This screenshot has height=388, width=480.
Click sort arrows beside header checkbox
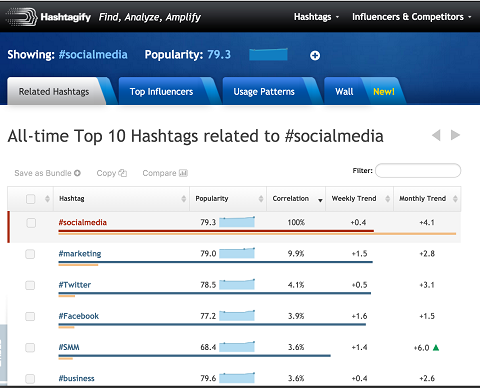click(47, 199)
